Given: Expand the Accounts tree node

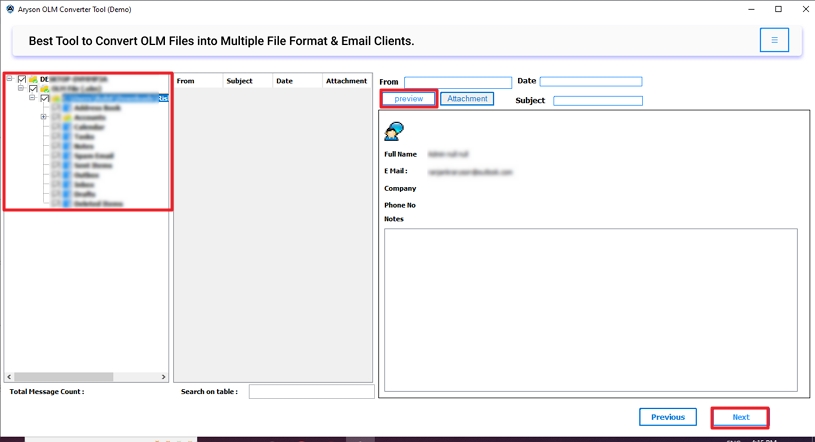Looking at the screenshot, I should click(43, 116).
